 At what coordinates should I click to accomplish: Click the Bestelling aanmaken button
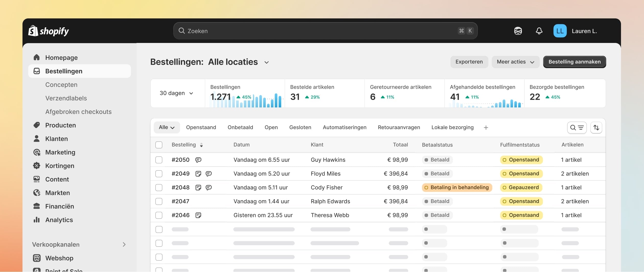574,62
